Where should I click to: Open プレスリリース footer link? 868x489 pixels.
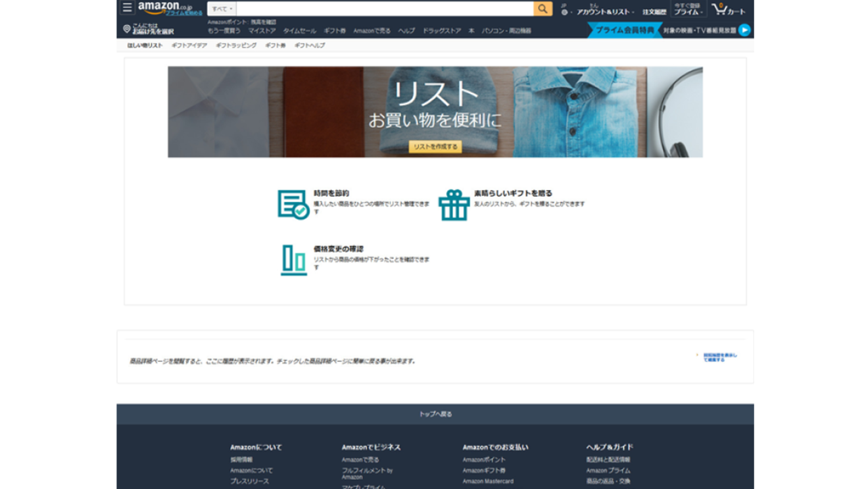tap(249, 481)
